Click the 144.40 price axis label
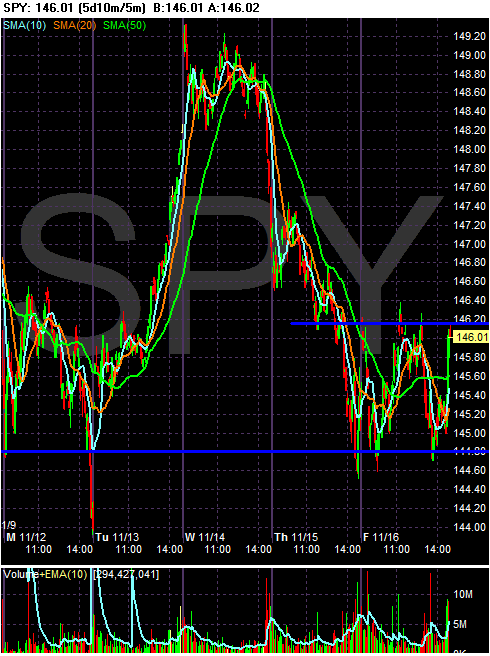This screenshot has width=490, height=656. 469,489
